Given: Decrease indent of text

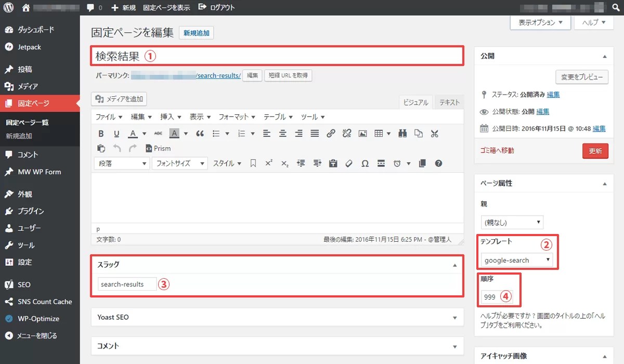Looking at the screenshot, I should 301,163.
